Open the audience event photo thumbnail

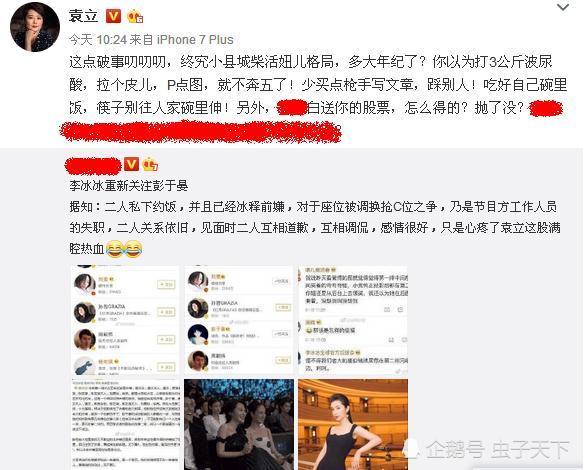[239, 424]
